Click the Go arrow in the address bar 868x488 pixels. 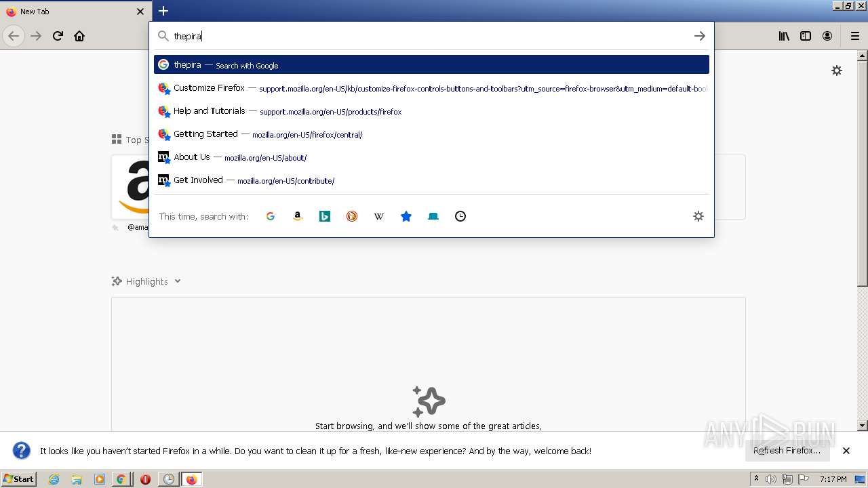coord(700,36)
